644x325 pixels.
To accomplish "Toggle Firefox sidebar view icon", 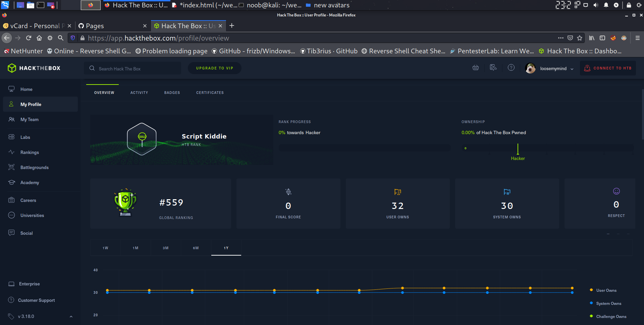I will click(x=602, y=38).
